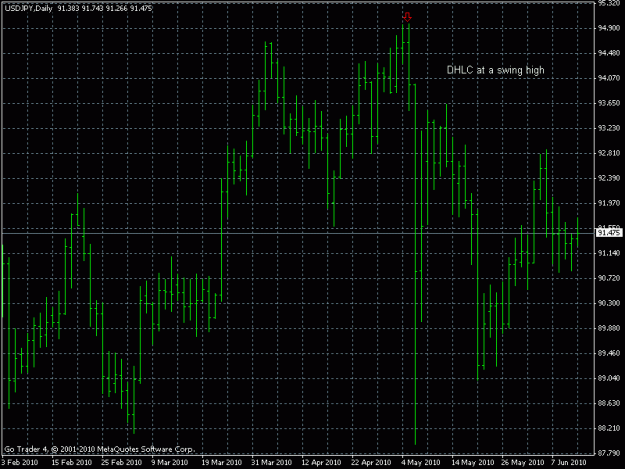Click the 92.390 price level
Screen dimensions: 625x469
[609, 178]
